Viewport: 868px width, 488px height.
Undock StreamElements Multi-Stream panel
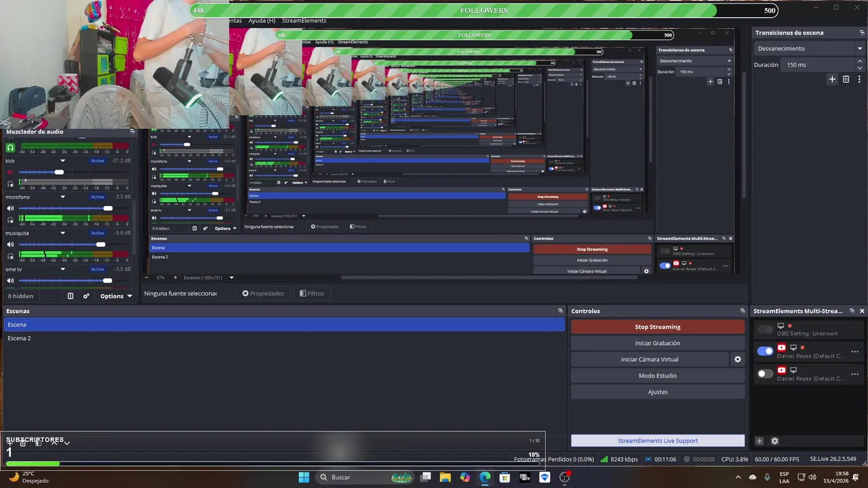(x=852, y=311)
